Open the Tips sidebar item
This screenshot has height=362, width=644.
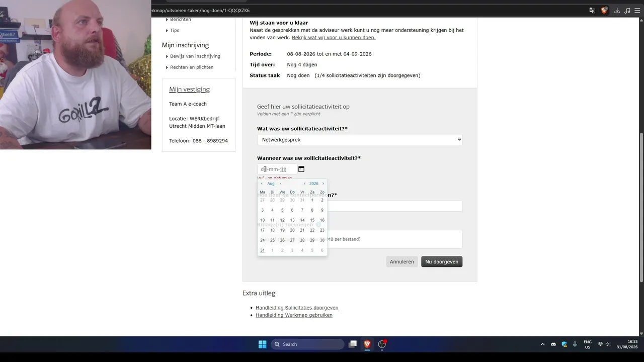tap(175, 30)
